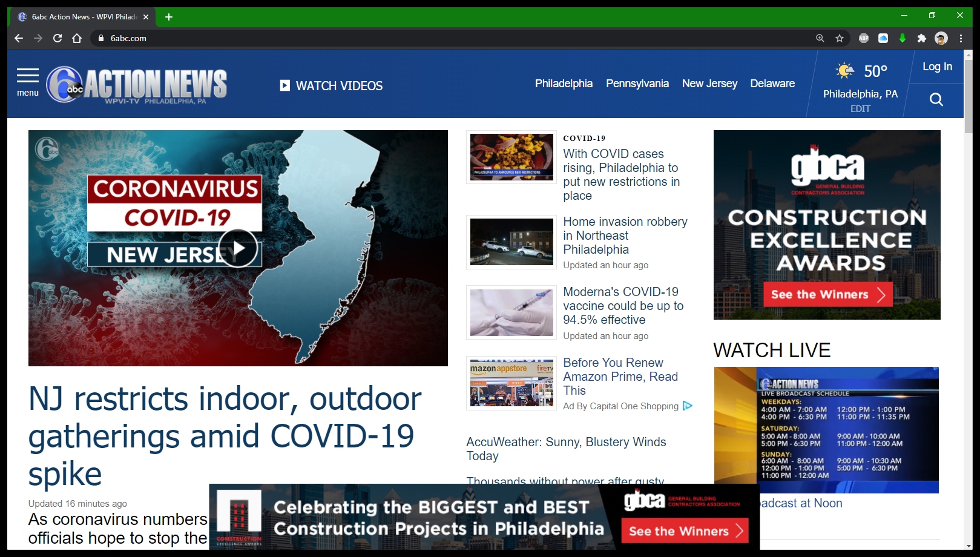Open the Watch Live broadcast schedule thumbnail
Viewport: 980px width, 557px height.
coord(826,430)
